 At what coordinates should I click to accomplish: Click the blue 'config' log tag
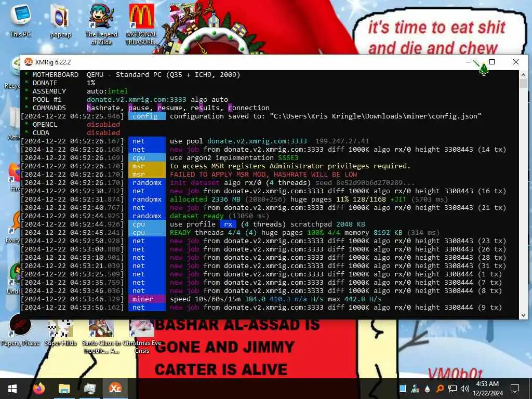point(147,116)
